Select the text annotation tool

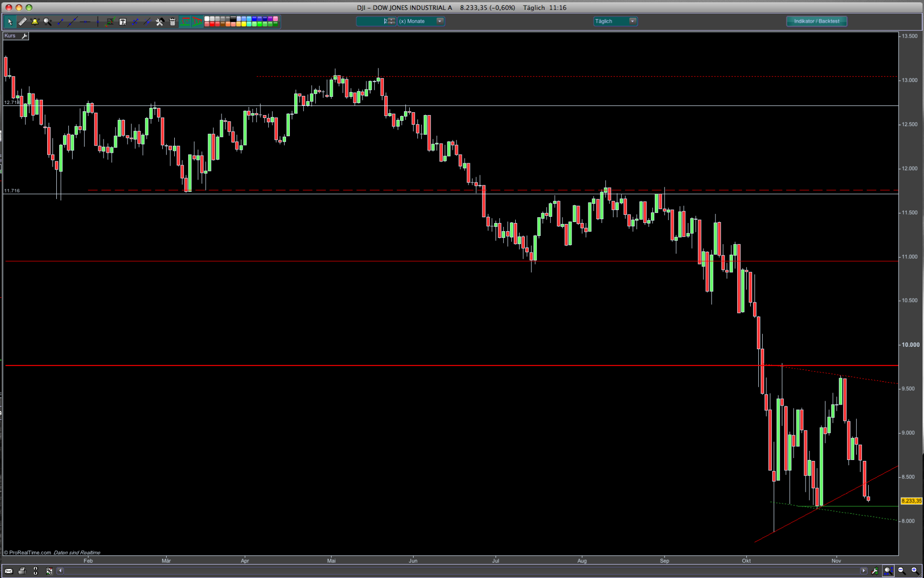123,22
